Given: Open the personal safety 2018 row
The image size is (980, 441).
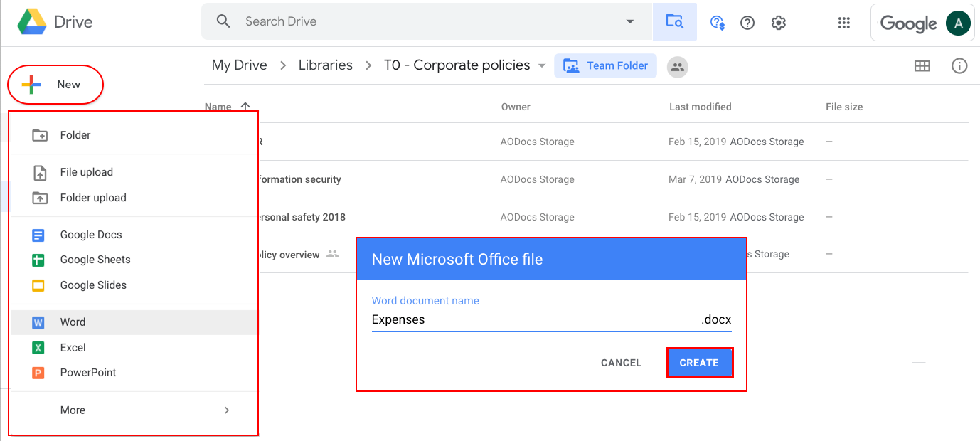Looking at the screenshot, I should [x=585, y=217].
